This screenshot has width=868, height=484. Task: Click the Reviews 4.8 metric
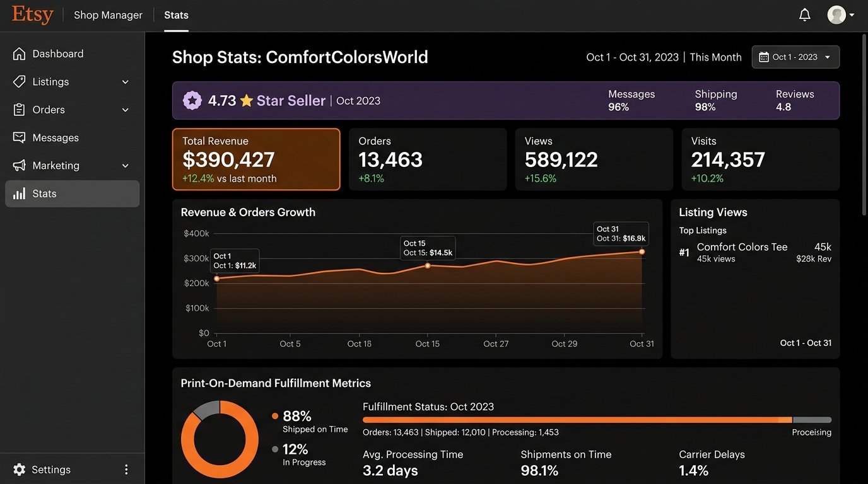coord(795,100)
